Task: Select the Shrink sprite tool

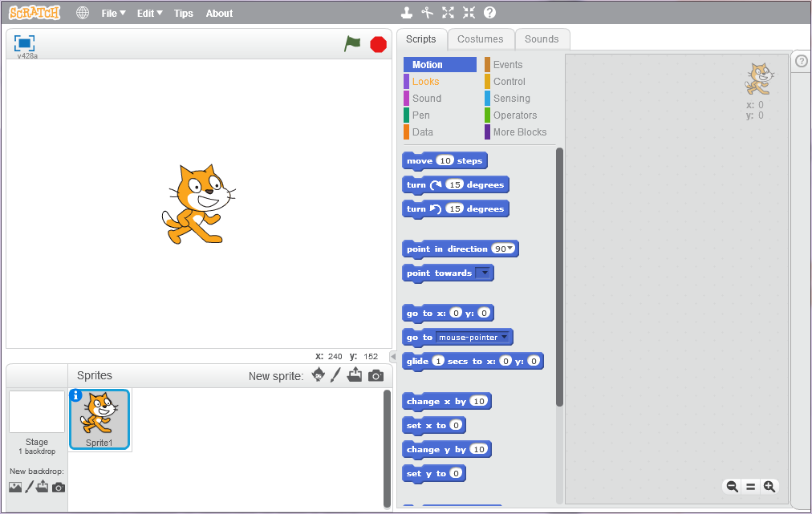Action: pyautogui.click(x=469, y=12)
